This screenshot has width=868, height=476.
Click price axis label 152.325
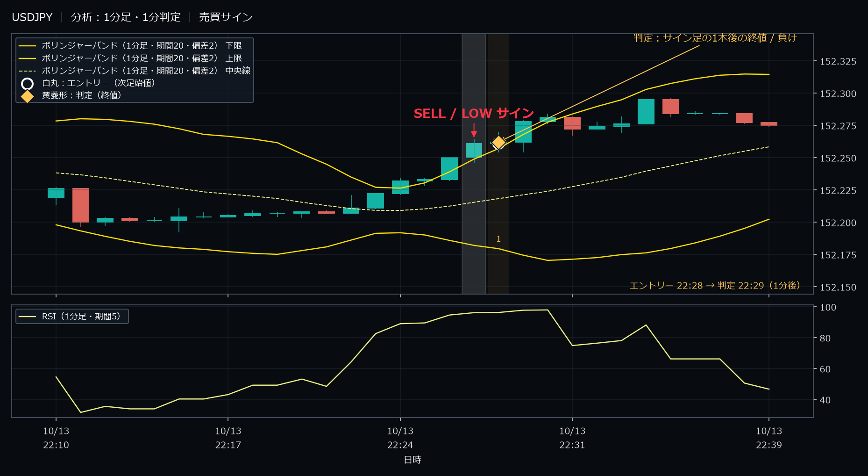tap(838, 62)
